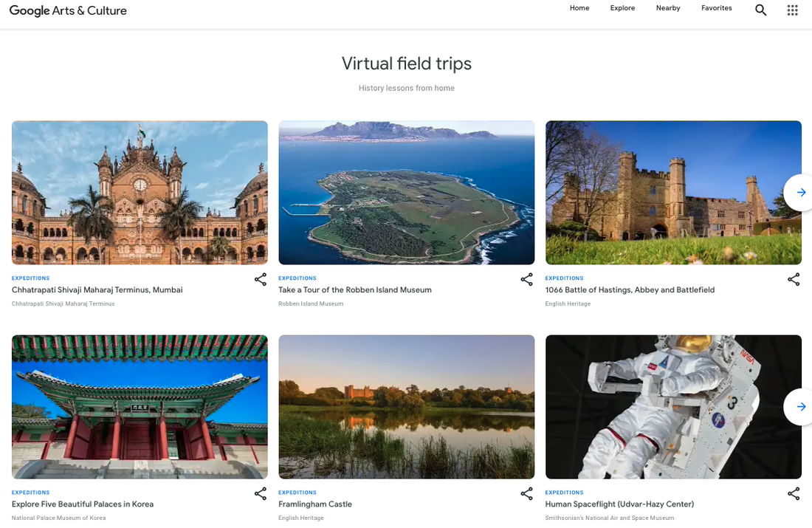Open 'Take a Tour of the Robben Island Museum'
This screenshot has height=528, width=812.
pos(355,289)
